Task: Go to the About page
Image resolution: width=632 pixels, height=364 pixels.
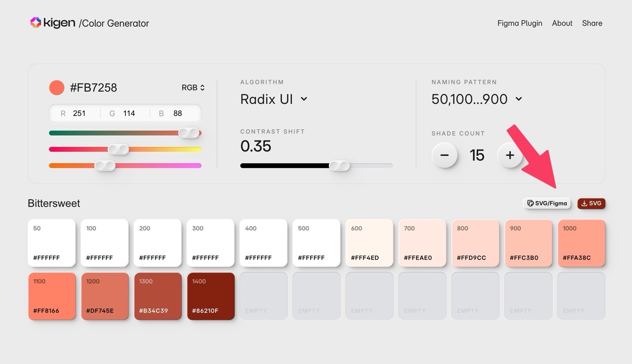Action: pos(562,23)
